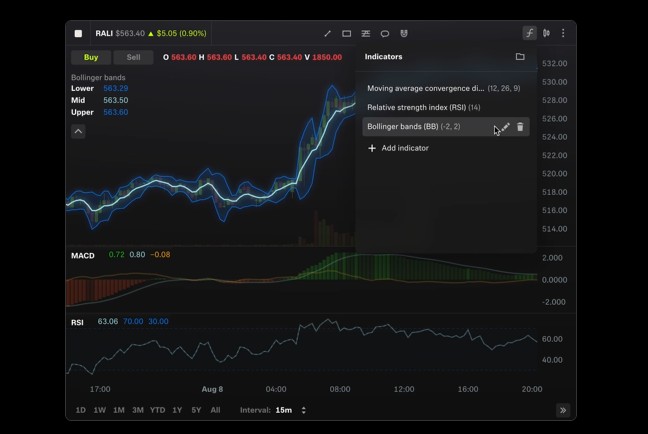
Task: Click the Sell button
Action: click(x=133, y=57)
